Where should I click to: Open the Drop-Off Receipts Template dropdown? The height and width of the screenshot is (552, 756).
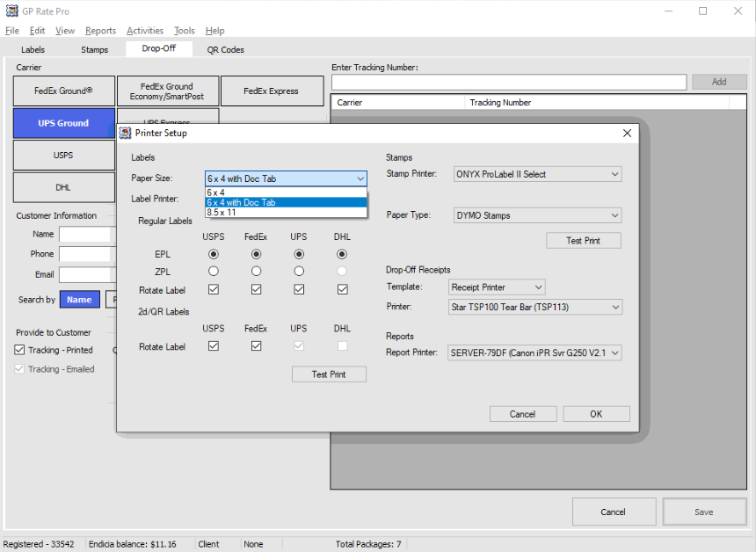pyautogui.click(x=497, y=287)
